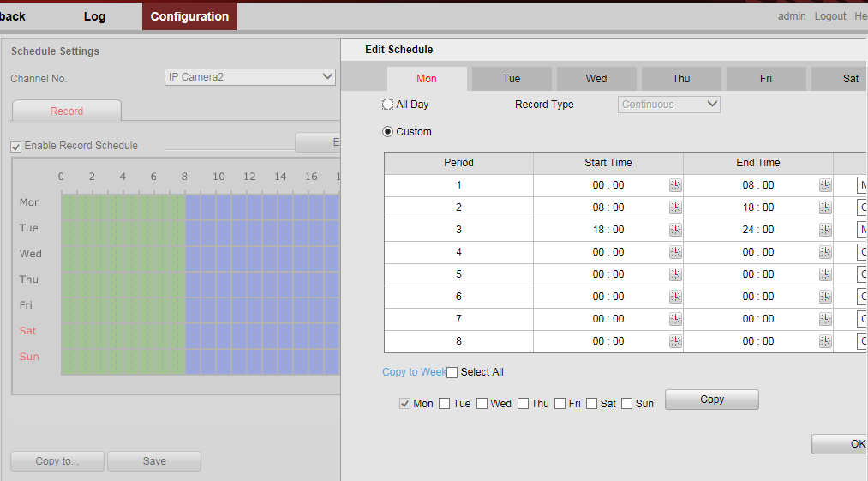The height and width of the screenshot is (481, 868).
Task: Open time picker for Period 4 start time
Action: (675, 252)
